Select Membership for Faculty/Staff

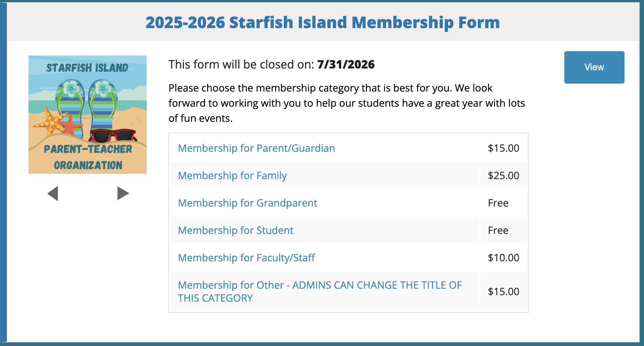pos(246,258)
